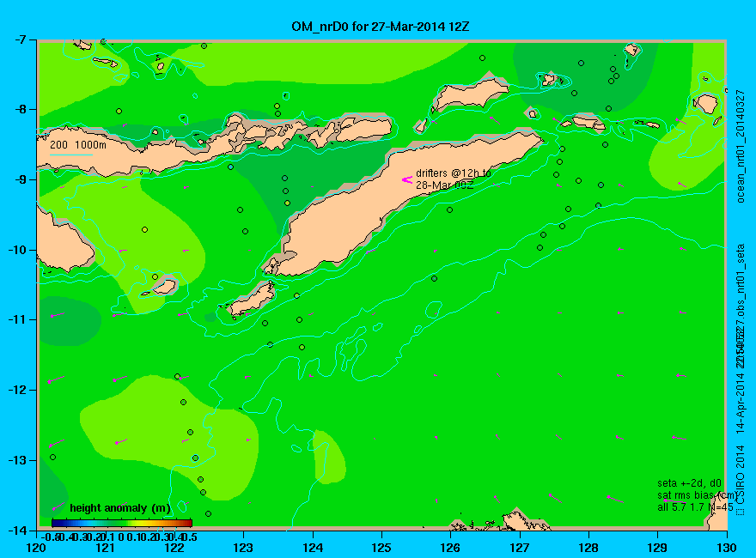This screenshot has width=756, height=558.
Task: Select the height anomaly color bar
Action: pos(122,523)
